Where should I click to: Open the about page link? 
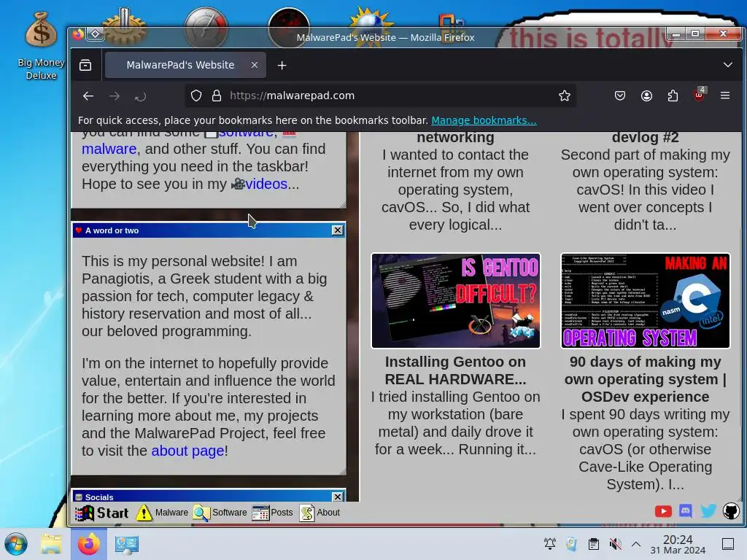click(187, 451)
